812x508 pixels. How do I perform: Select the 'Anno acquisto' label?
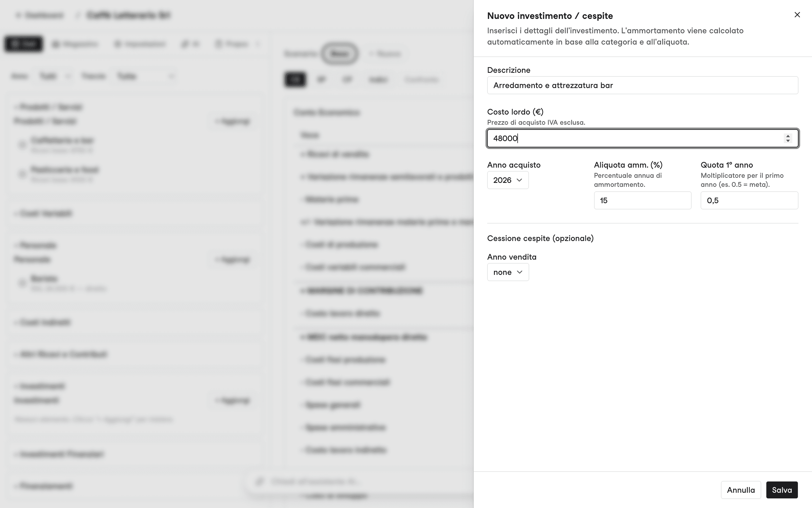(x=514, y=165)
